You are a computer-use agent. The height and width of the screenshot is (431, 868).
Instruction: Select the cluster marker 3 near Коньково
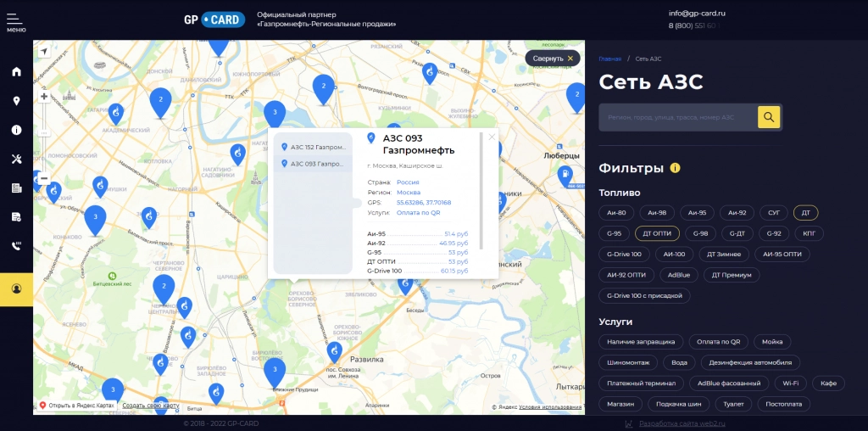click(x=95, y=220)
